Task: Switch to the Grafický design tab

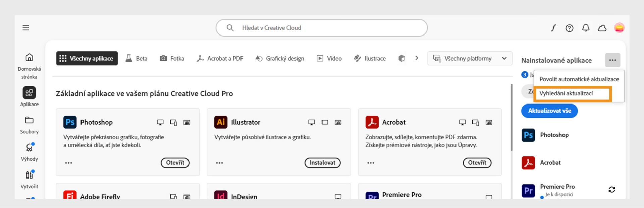Action: point(280,58)
